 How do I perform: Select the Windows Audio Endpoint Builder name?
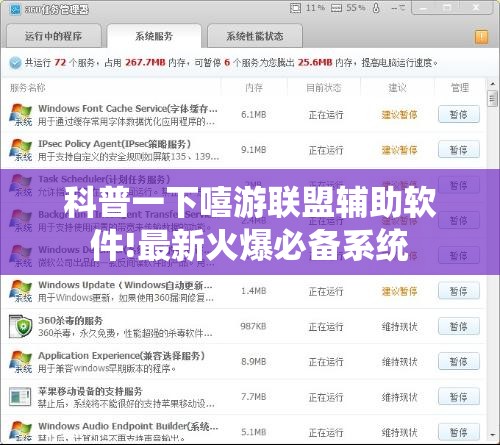(128, 427)
